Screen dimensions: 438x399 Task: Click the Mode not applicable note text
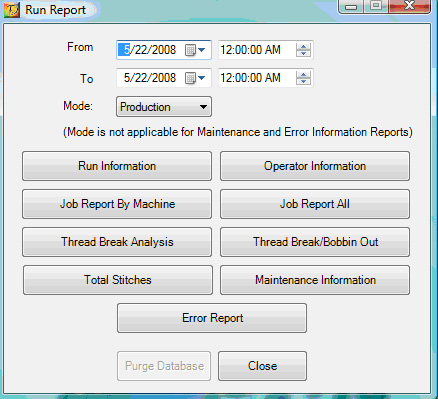[x=238, y=132]
